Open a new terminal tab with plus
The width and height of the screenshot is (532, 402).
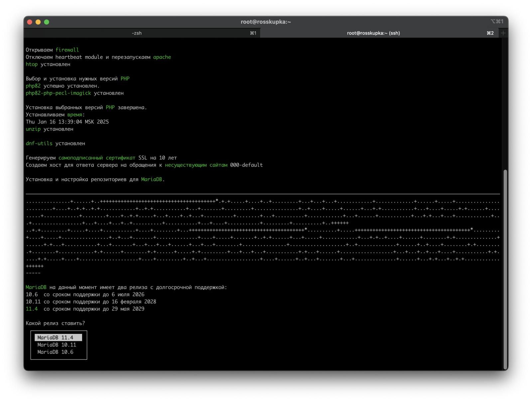coord(503,33)
